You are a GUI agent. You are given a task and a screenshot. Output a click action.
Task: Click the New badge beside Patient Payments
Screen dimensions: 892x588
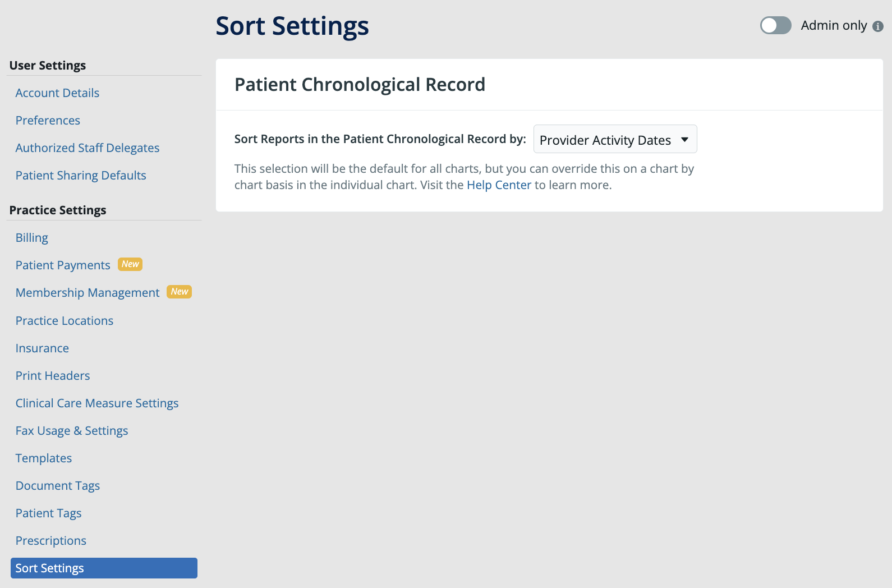tap(130, 264)
